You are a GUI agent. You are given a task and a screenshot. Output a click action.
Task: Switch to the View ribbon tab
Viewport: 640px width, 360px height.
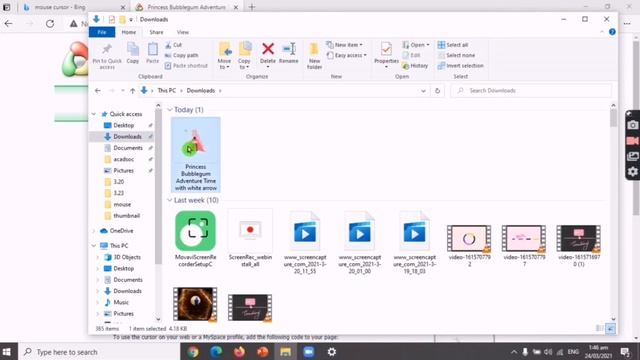pyautogui.click(x=182, y=32)
